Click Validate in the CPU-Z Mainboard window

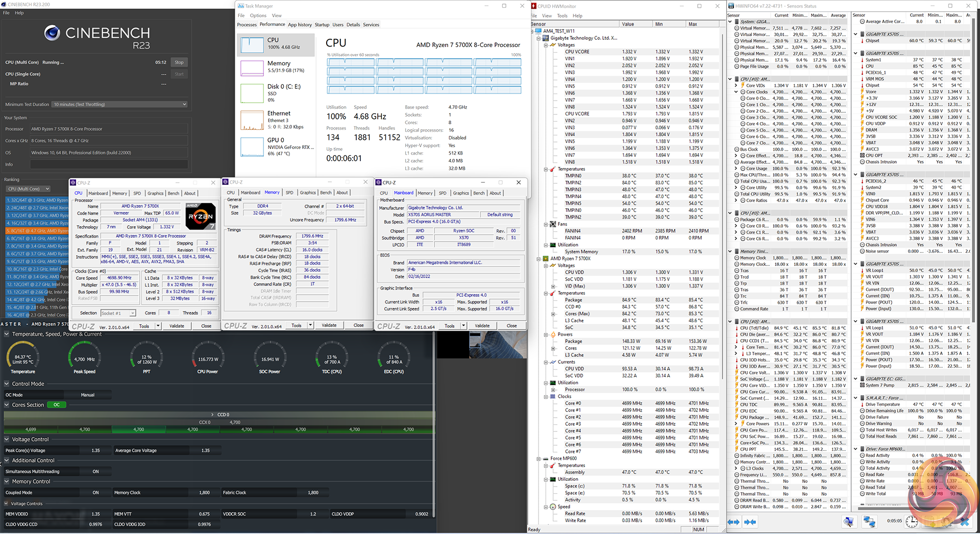[x=482, y=326]
